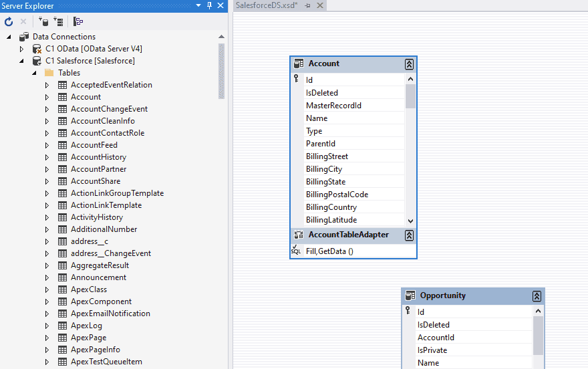Select the BillingPostalCode column in Account
This screenshot has width=588, height=369.
(354, 195)
